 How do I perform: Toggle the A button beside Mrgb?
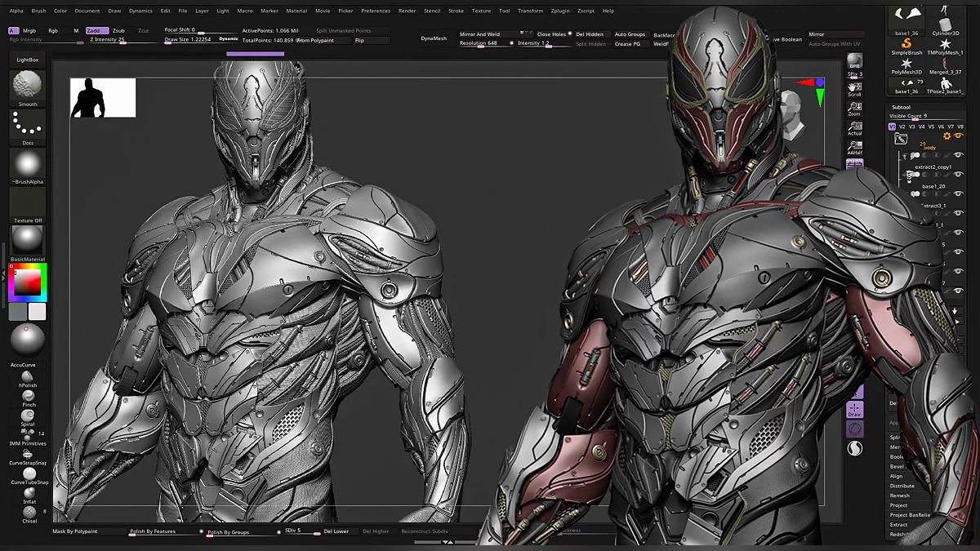click(12, 30)
